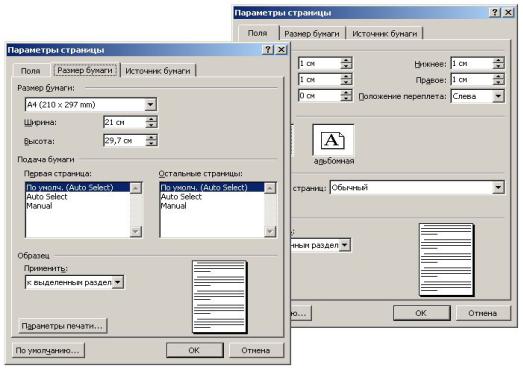
Task: Click Нижнее margin field in back dialog
Action: 472,63
